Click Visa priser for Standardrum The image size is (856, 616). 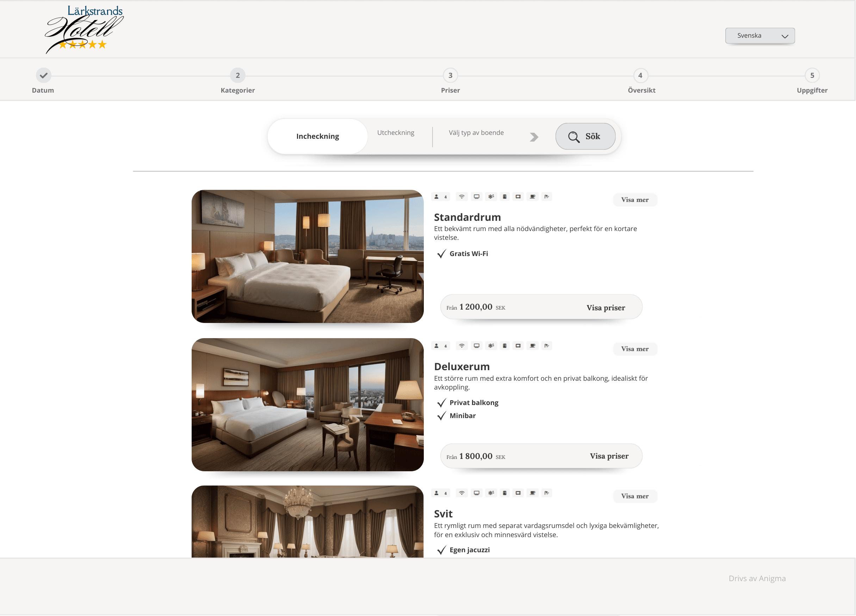pyautogui.click(x=606, y=307)
